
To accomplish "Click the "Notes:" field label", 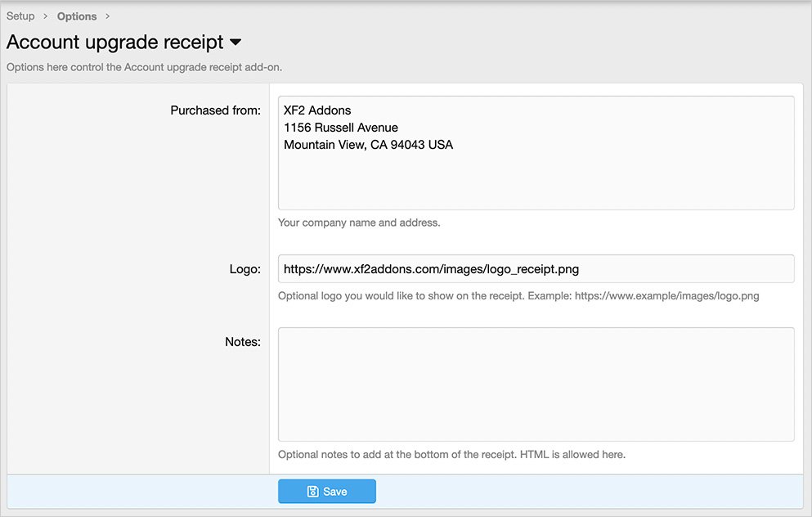I will click(x=242, y=341).
